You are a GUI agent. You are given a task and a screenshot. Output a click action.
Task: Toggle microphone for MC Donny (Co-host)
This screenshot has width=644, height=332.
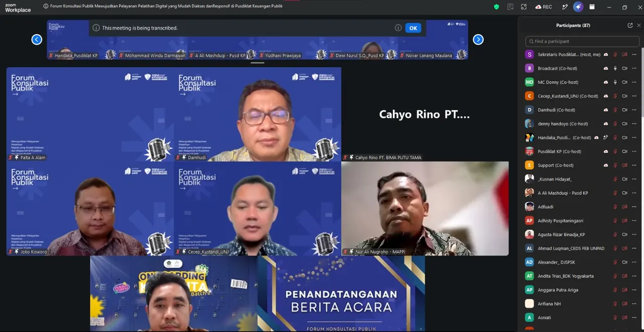click(x=615, y=82)
